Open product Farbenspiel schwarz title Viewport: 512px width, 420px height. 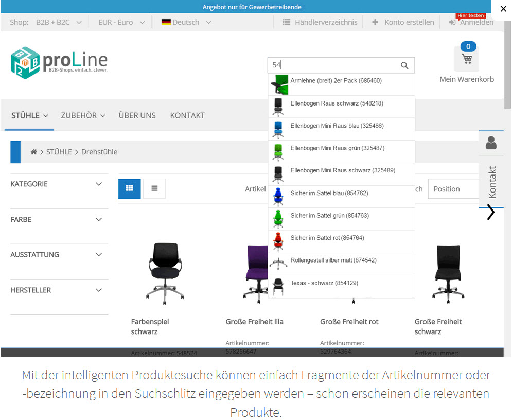pos(150,327)
